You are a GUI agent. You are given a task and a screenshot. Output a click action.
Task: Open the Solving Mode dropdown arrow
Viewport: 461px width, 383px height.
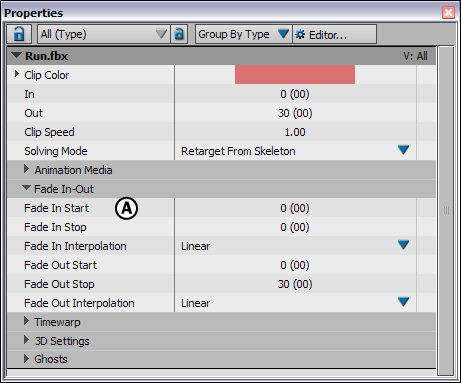tap(403, 150)
